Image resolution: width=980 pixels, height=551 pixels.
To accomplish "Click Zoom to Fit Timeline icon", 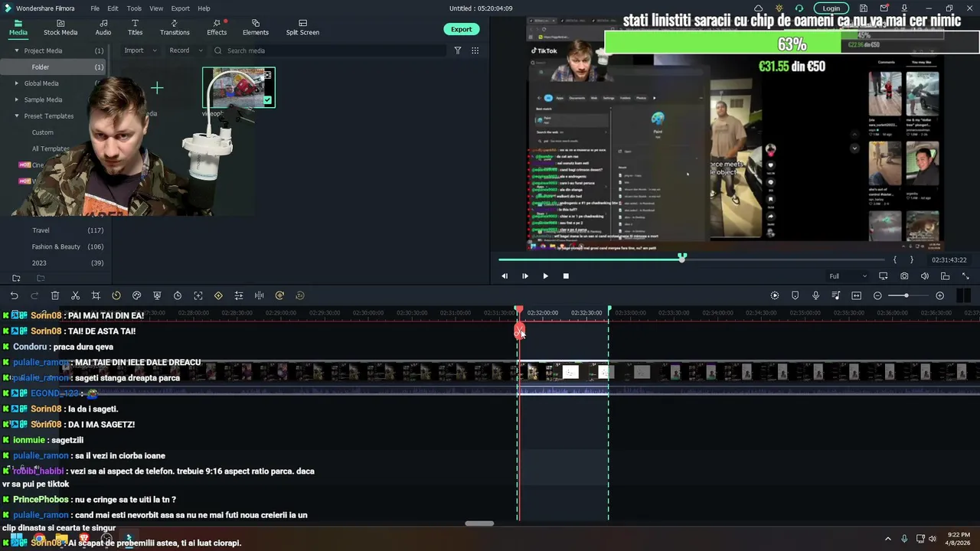I will coord(856,295).
